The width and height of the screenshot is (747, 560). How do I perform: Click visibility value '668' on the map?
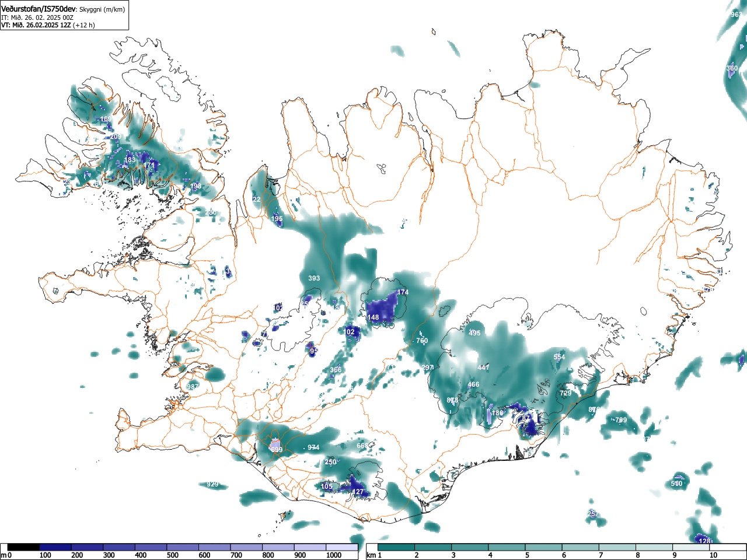pos(362,446)
